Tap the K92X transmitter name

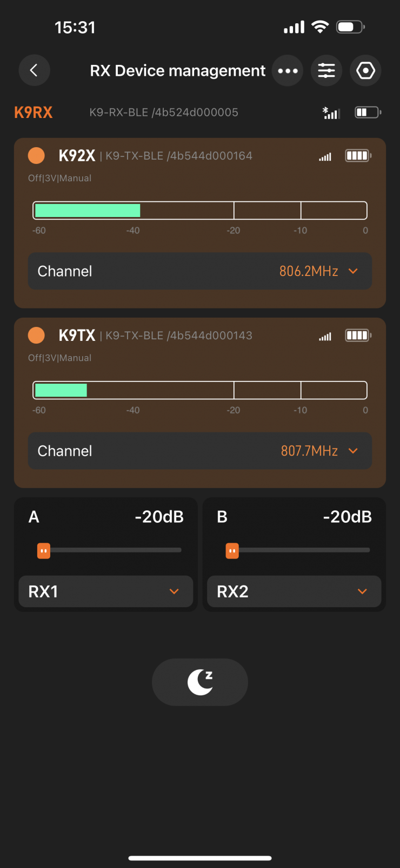coord(77,156)
